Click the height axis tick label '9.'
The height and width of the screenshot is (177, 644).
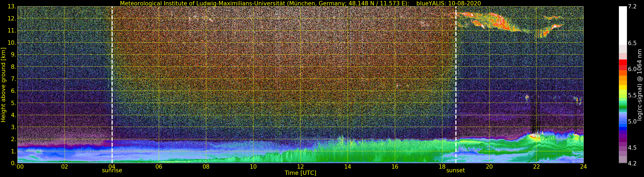point(13,55)
